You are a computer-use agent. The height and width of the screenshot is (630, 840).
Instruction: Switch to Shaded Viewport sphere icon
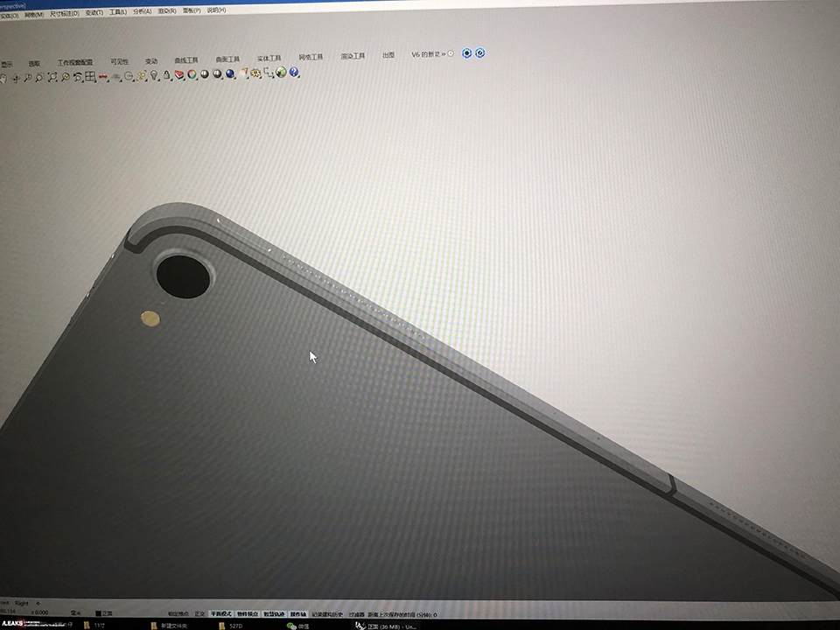204,74
